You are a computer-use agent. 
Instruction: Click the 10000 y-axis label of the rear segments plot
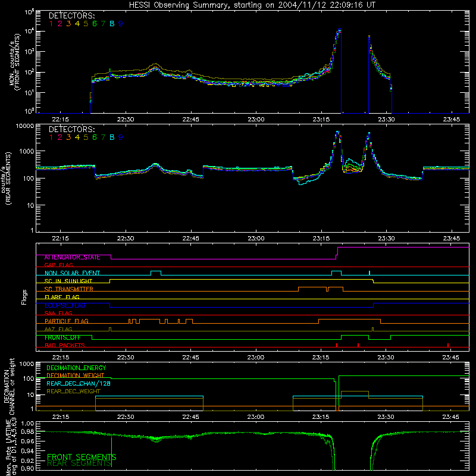(x=25, y=126)
